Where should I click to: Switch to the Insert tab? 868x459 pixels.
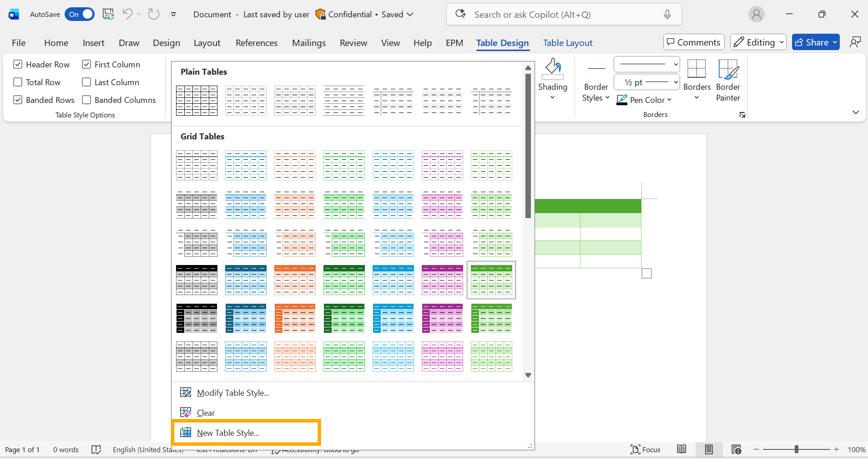point(93,43)
